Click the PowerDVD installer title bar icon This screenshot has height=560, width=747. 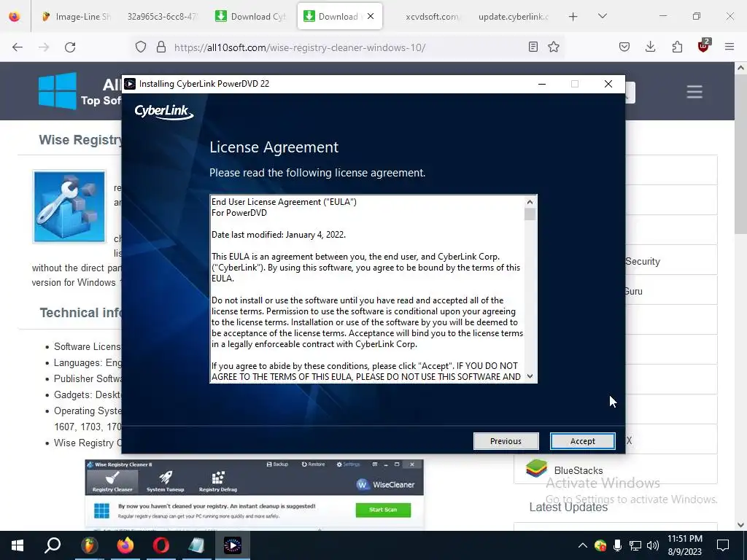tap(130, 84)
